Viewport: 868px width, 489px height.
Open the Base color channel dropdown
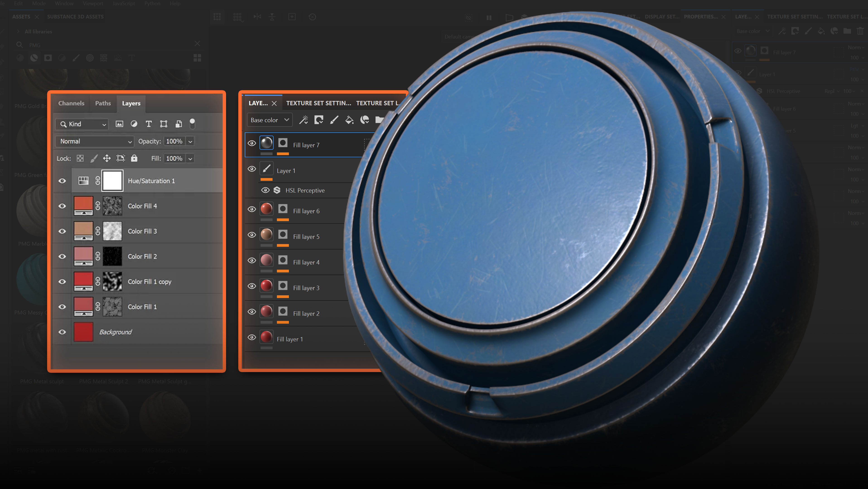pos(270,120)
